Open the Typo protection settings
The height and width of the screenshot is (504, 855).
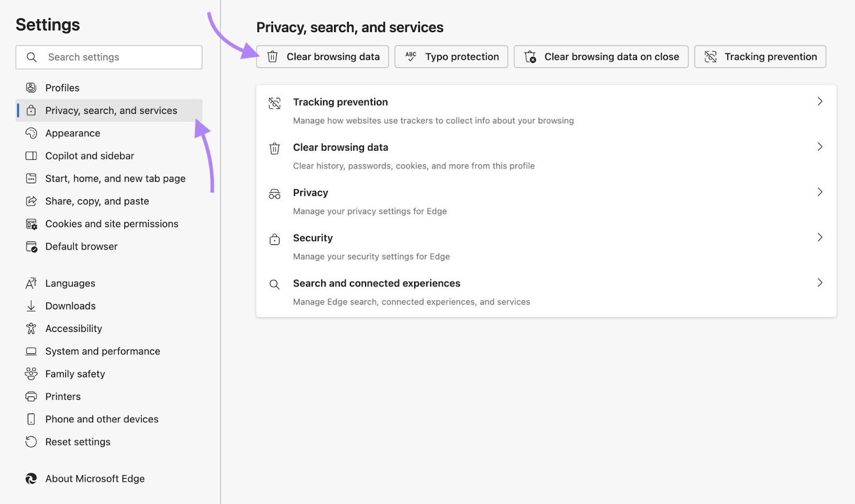tap(451, 56)
